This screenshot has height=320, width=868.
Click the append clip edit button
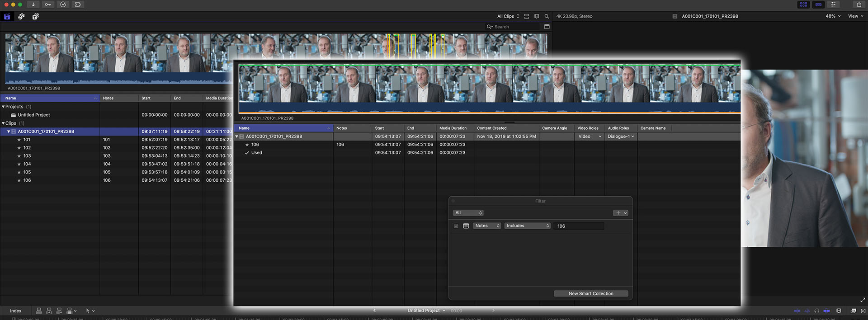[x=59, y=311]
